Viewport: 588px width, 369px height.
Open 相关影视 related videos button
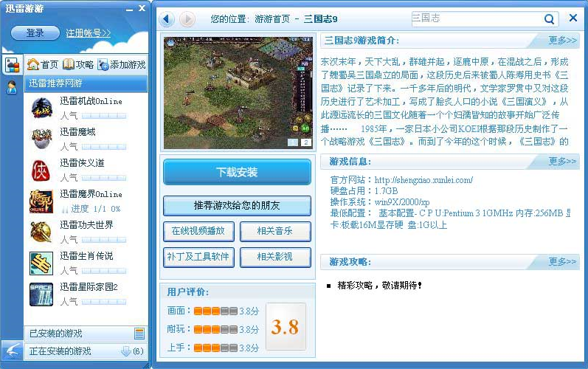coord(275,257)
